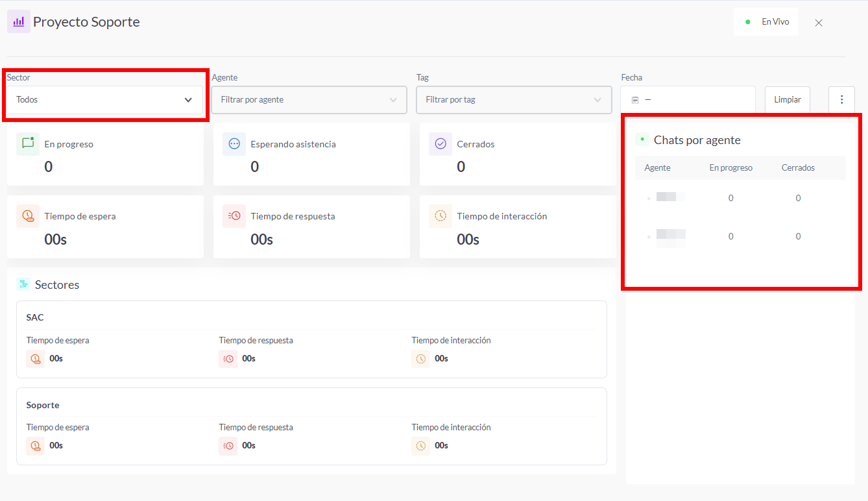Screen dimensions: 868x501
Task: Click the Esperando asistencia bubble icon
Action: click(234, 144)
